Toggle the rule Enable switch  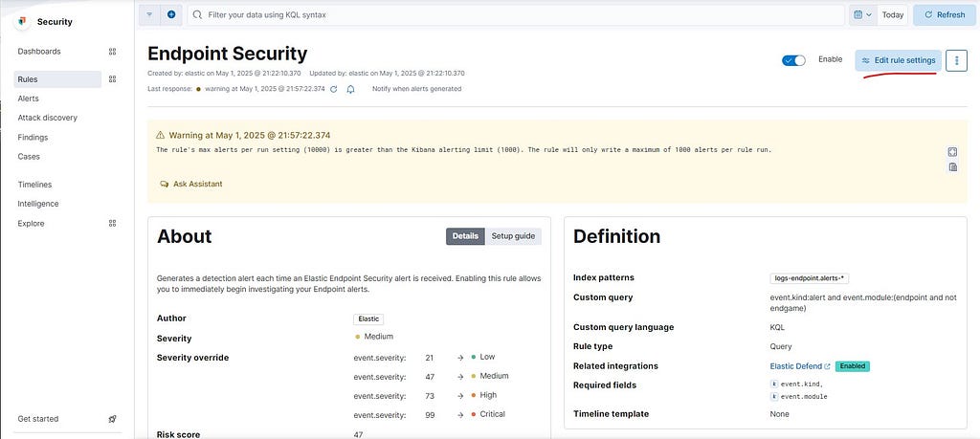pos(793,60)
